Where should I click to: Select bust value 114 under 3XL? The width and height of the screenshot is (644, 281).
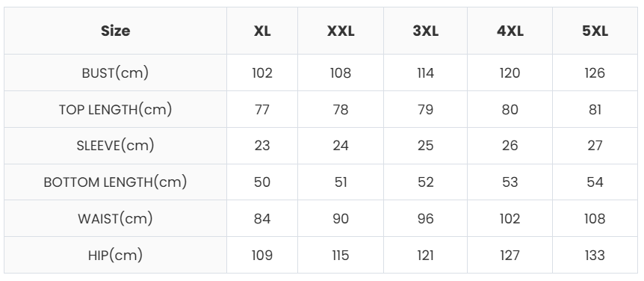426,73
